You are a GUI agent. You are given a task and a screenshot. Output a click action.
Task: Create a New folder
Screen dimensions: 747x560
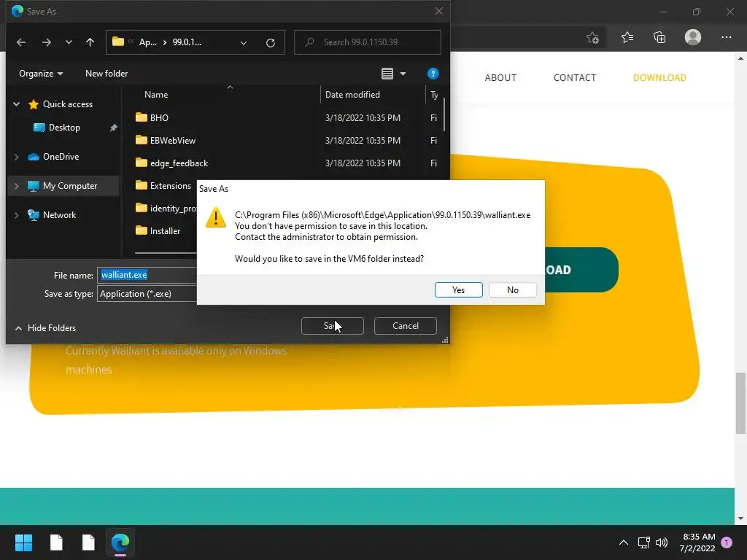[x=107, y=74]
